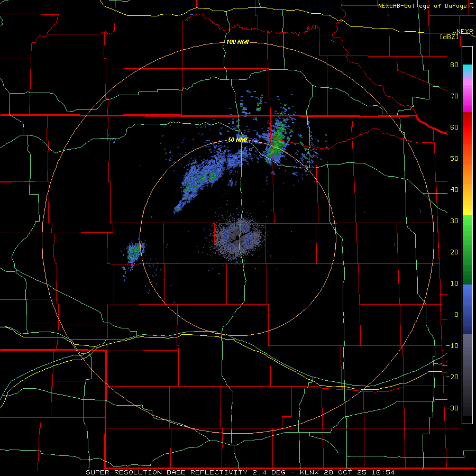Click the -30 value on the dBZ scale
Viewport: 476px width, 476px height.
452,408
